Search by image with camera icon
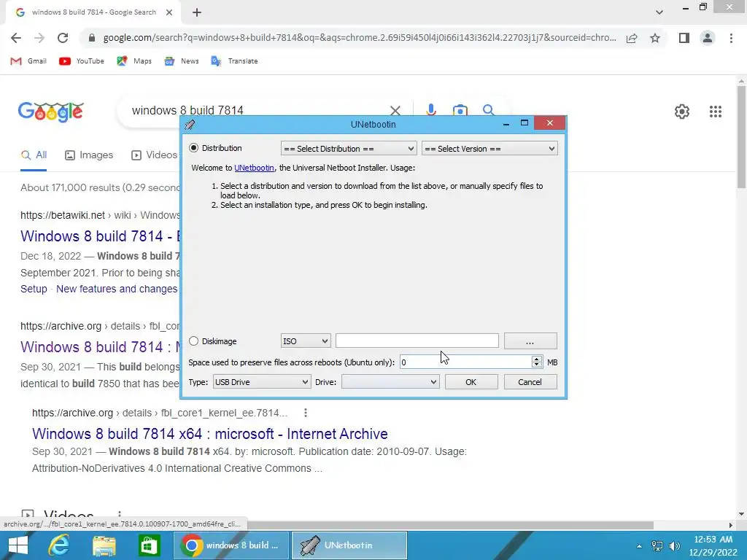 (x=460, y=110)
